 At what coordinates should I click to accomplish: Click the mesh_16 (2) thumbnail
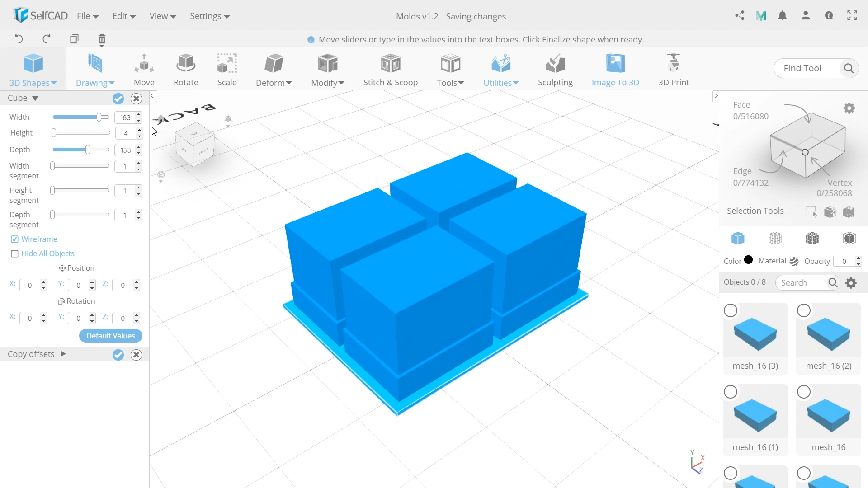(x=828, y=334)
